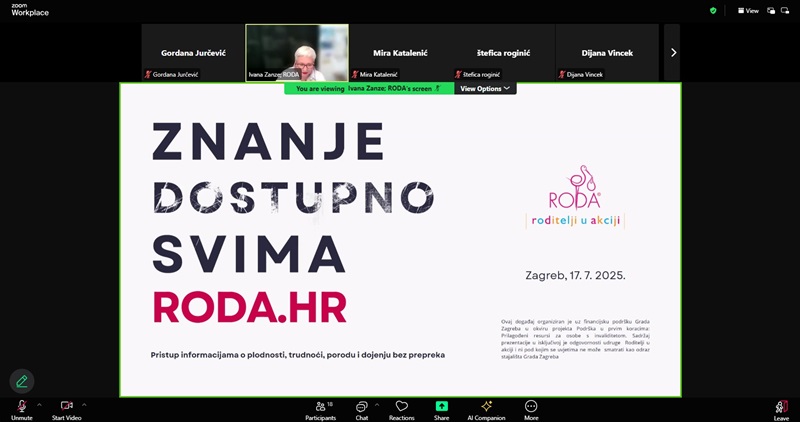Expand chat options arrow beside Chat
Viewport: 800px width, 422px height.
377,404
